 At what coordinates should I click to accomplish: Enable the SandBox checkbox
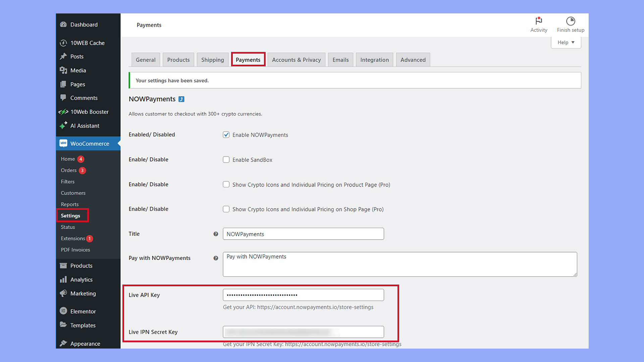(226, 160)
